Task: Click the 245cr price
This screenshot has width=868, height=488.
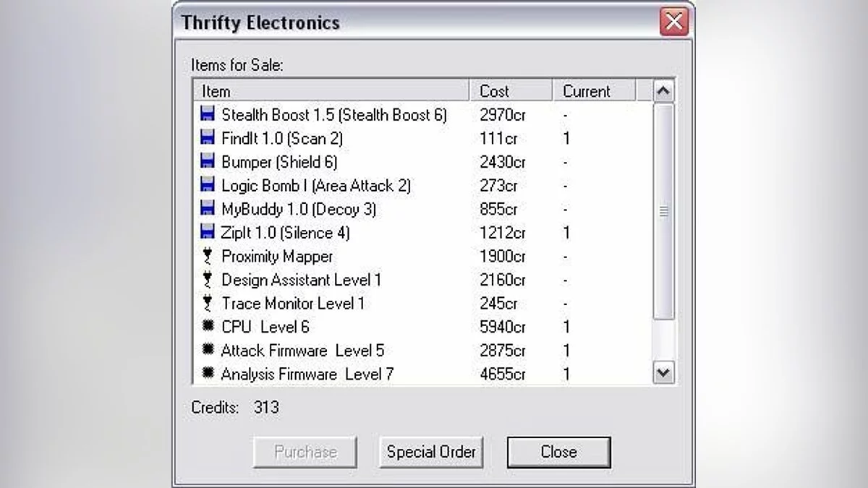Action: pos(498,303)
